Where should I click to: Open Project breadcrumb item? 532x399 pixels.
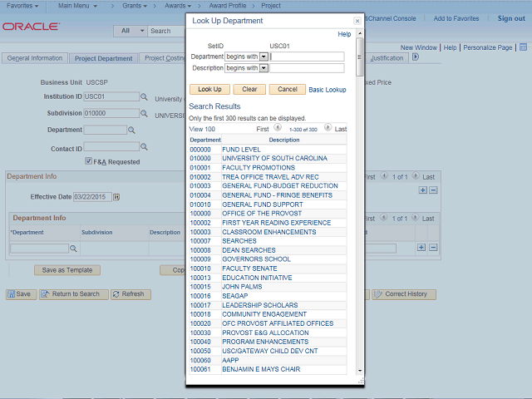[x=271, y=6]
